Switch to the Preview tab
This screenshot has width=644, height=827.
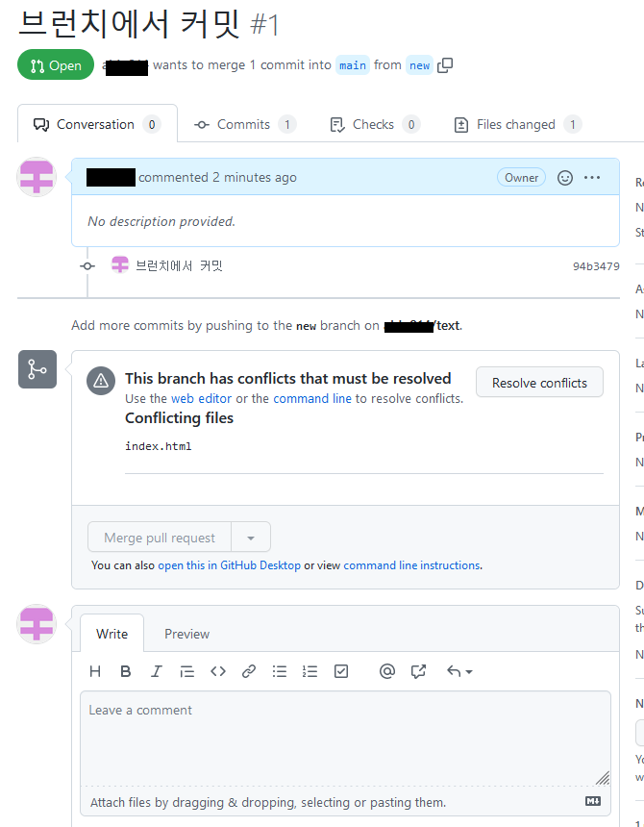[x=187, y=634]
